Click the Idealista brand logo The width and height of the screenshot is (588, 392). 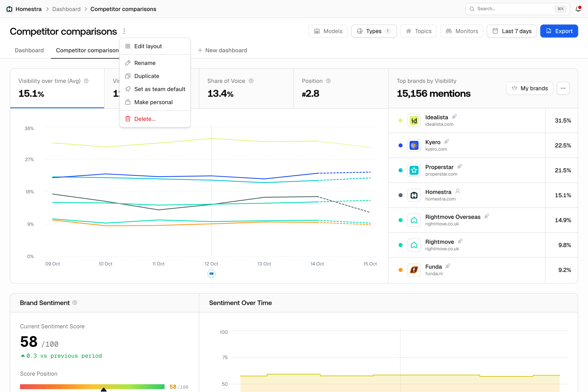pos(414,120)
